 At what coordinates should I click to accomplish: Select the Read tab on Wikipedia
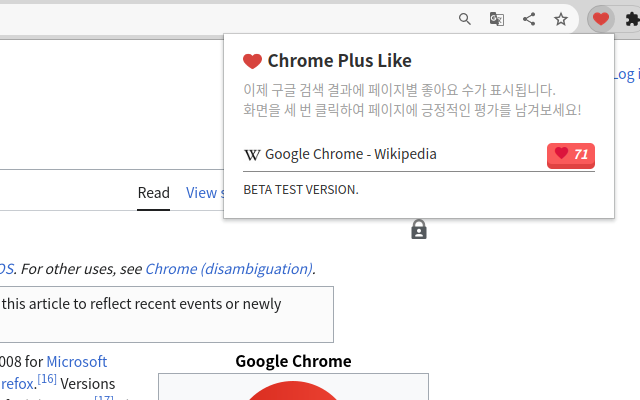click(153, 193)
